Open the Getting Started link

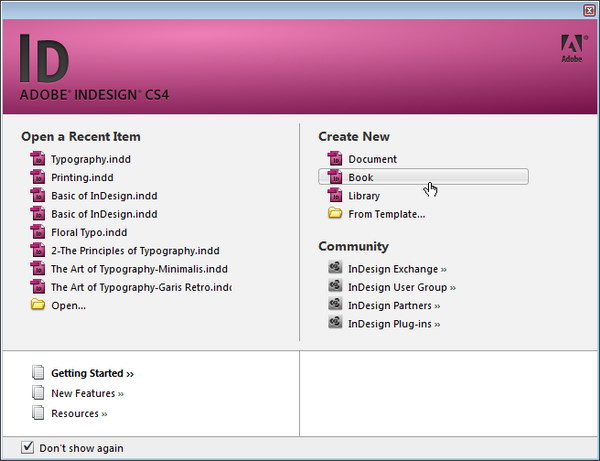tap(92, 373)
